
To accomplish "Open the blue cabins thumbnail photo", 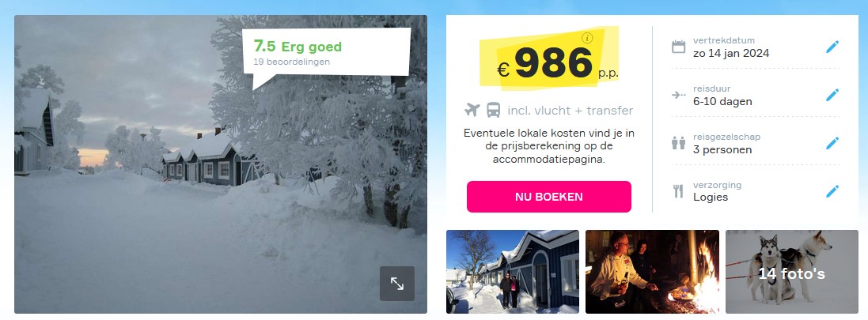I will [x=513, y=272].
